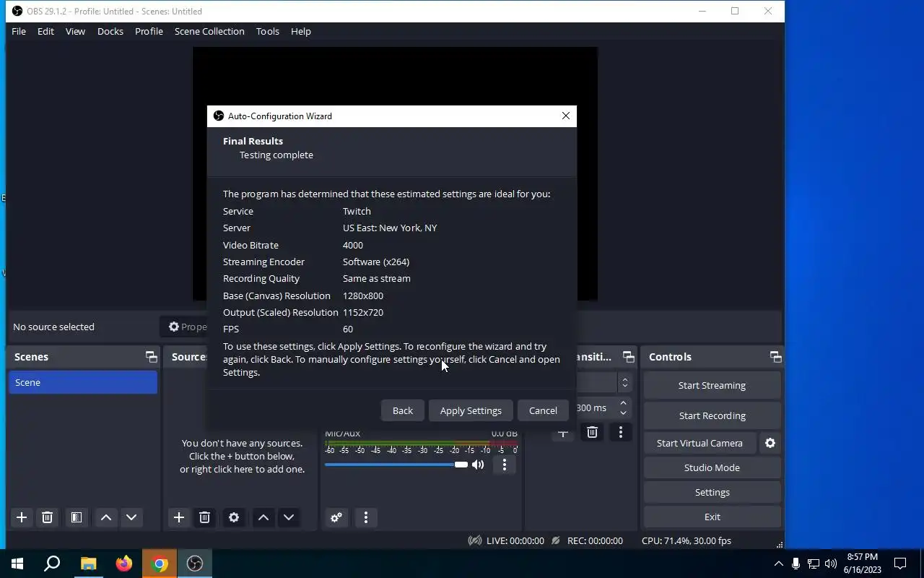Click Apply Settings in wizard
This screenshot has height=578, width=924.
pos(471,410)
